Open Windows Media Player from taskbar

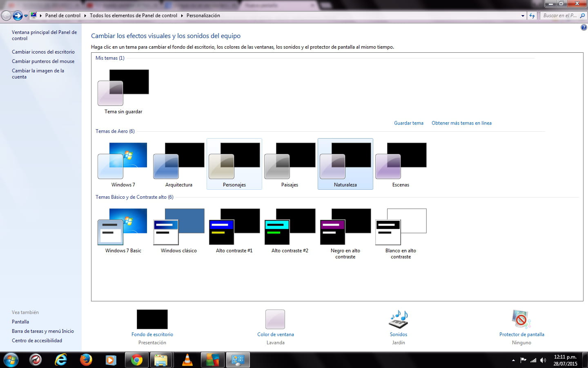(x=111, y=360)
